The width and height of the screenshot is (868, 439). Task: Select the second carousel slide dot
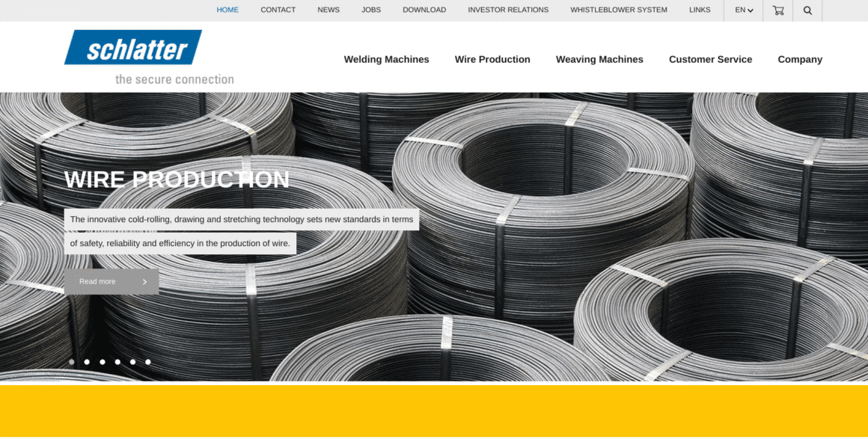(x=87, y=362)
